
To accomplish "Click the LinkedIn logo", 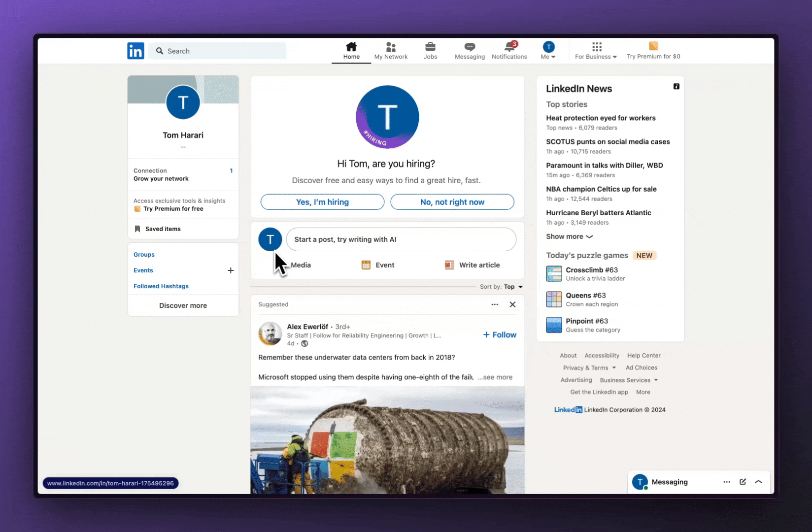I will tap(135, 50).
